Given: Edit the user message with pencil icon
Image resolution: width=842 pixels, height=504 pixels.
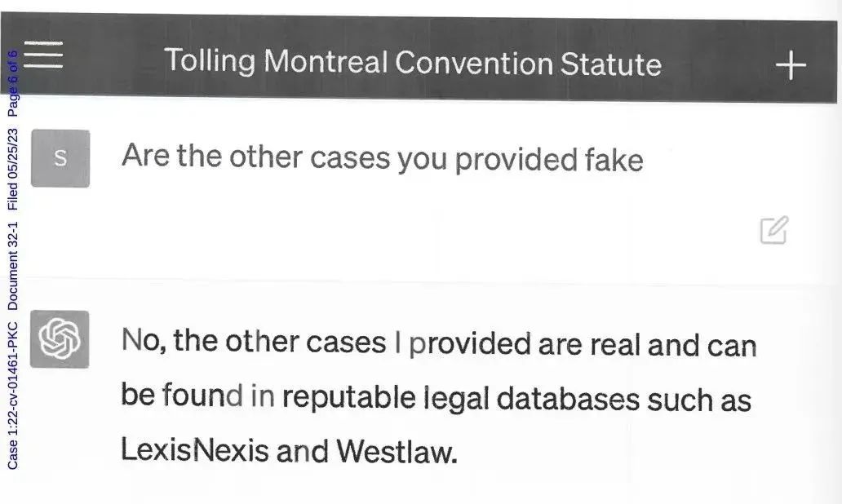Looking at the screenshot, I should (773, 230).
